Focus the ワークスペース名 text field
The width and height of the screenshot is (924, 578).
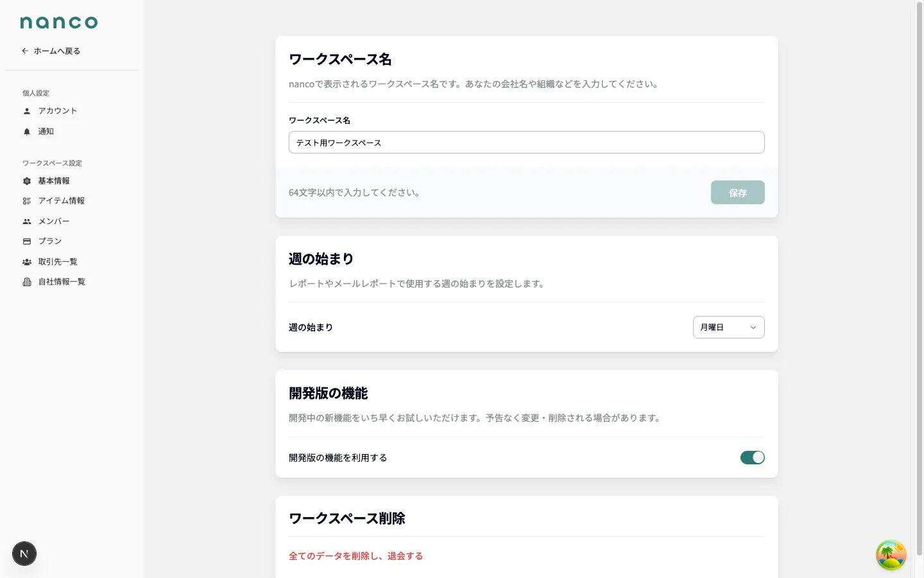pyautogui.click(x=526, y=143)
